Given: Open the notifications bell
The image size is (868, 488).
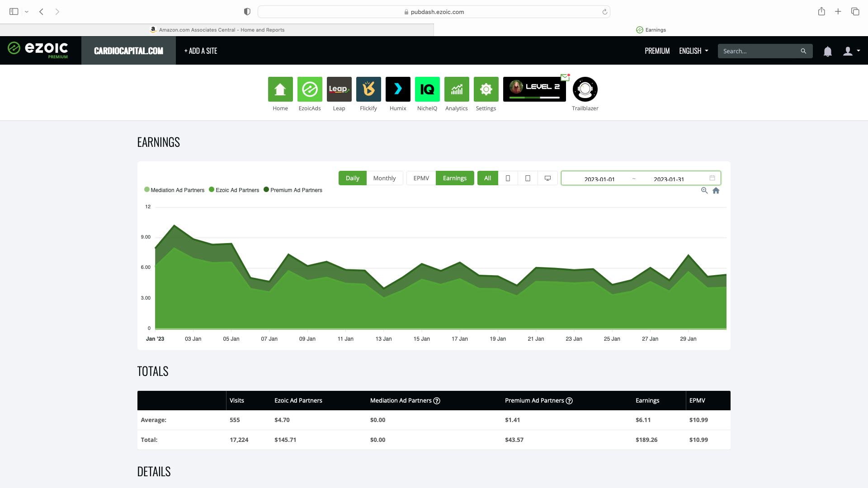Looking at the screenshot, I should pos(828,51).
